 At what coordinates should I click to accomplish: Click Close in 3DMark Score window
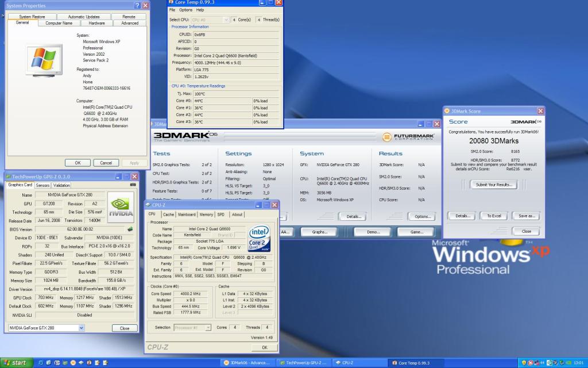[x=526, y=231]
